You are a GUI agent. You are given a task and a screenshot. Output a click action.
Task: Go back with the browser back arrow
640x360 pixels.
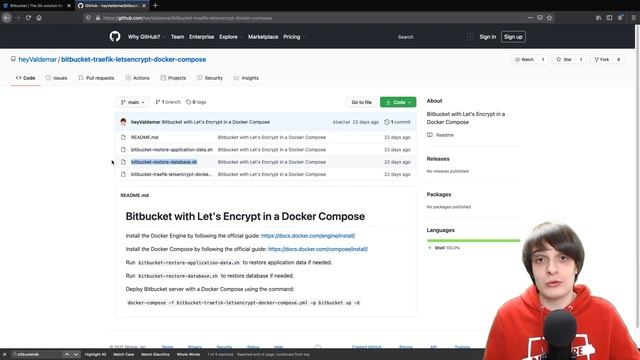click(x=7, y=18)
